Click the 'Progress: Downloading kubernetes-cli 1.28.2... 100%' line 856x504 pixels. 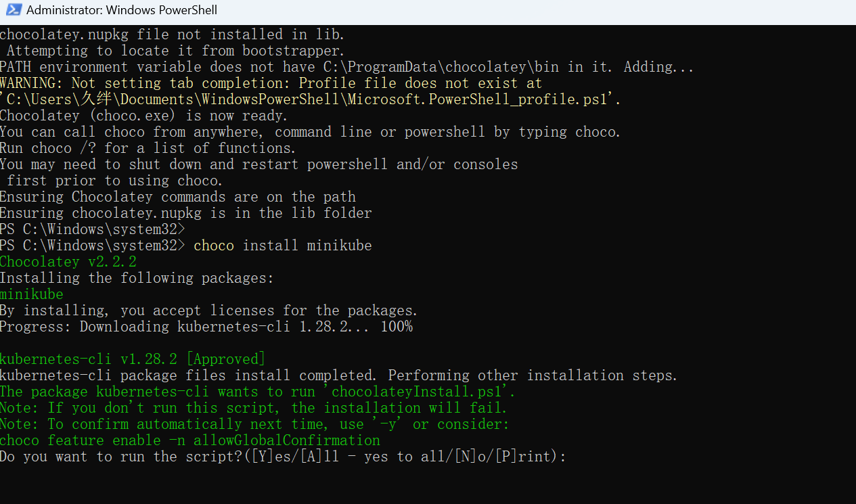[206, 327]
